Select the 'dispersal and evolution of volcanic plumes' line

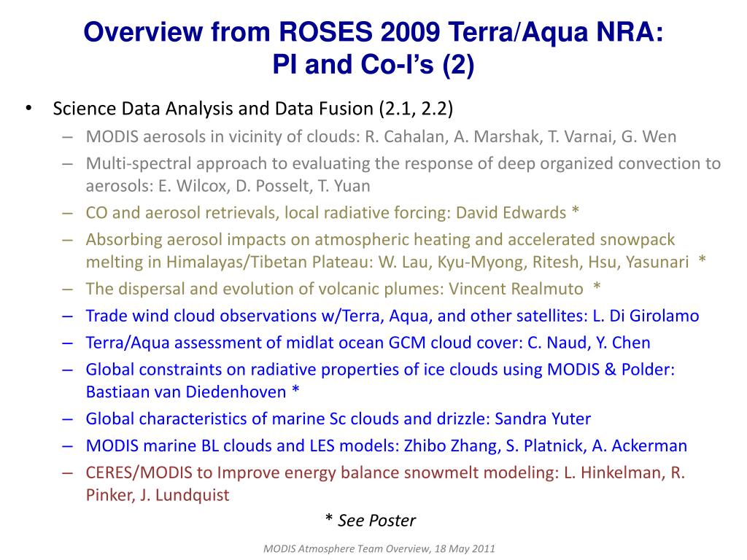click(343, 289)
